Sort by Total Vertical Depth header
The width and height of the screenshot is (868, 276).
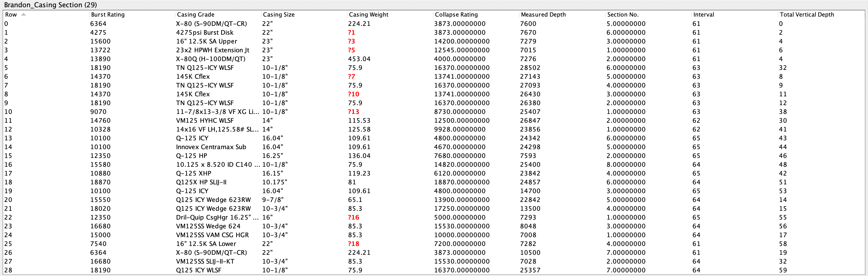[807, 14]
